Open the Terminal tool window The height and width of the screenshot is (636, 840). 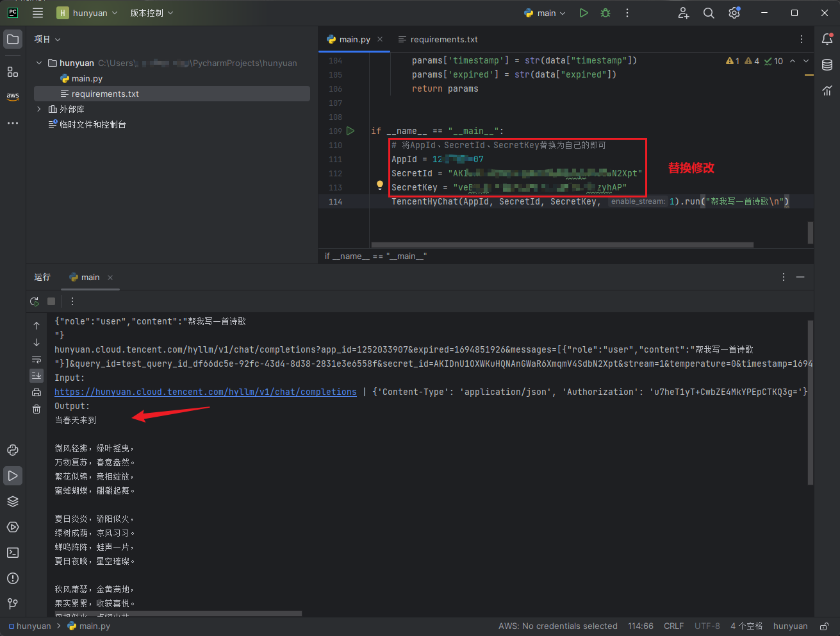coord(13,553)
